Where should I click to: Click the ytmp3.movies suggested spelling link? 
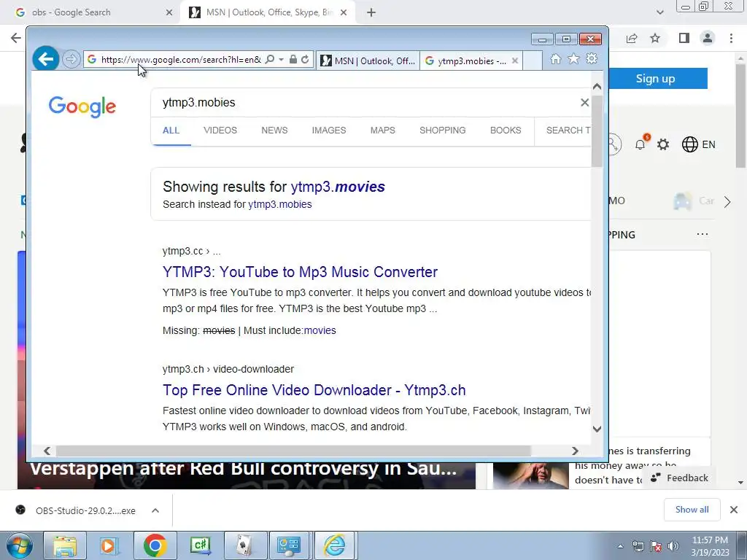[x=338, y=187]
